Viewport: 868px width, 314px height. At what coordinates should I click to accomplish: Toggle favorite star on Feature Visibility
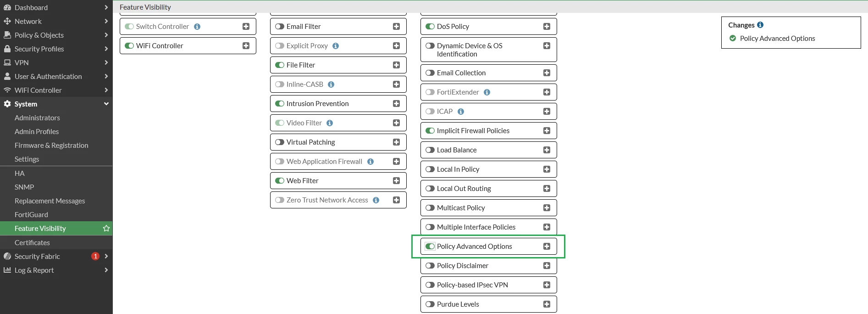[x=106, y=228]
